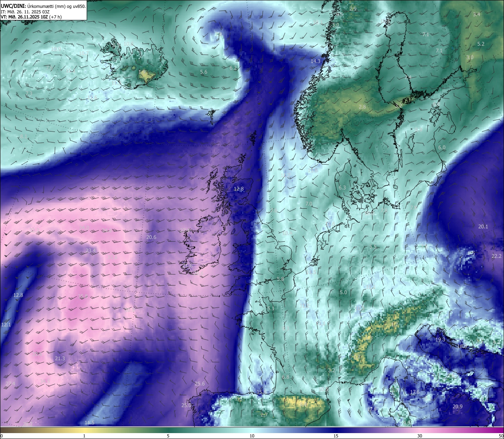Click the 21.3 value in the southwest Atlantic

pos(60,359)
